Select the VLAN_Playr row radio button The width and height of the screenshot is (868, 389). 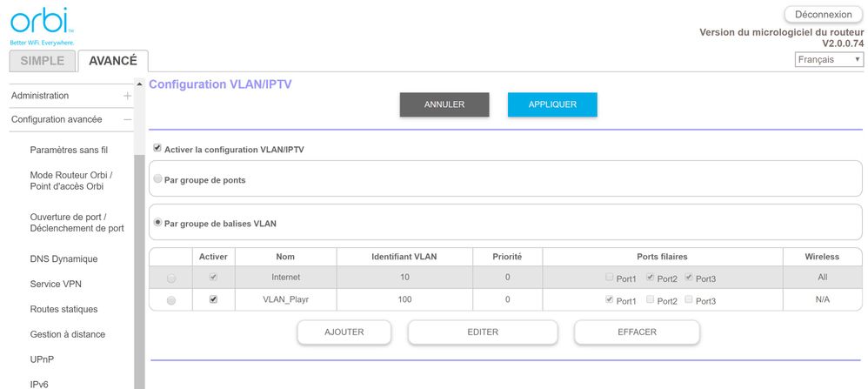point(170,300)
